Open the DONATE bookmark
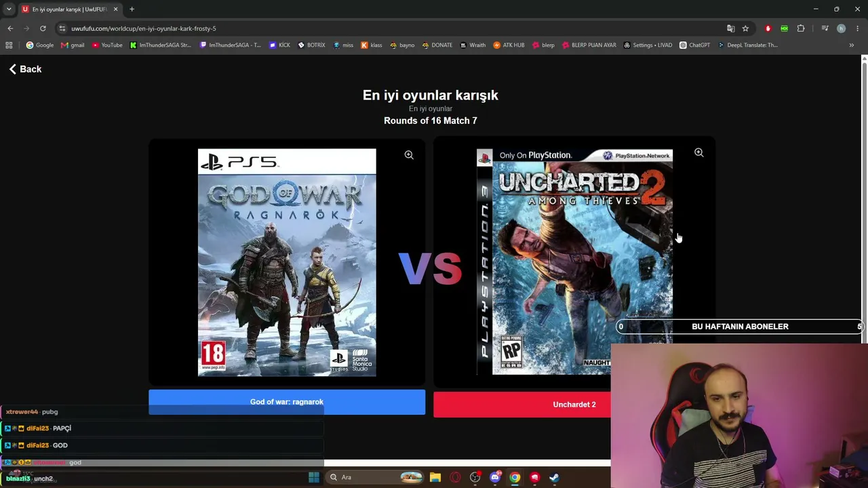Screen dimensions: 868x488 (x=437, y=45)
